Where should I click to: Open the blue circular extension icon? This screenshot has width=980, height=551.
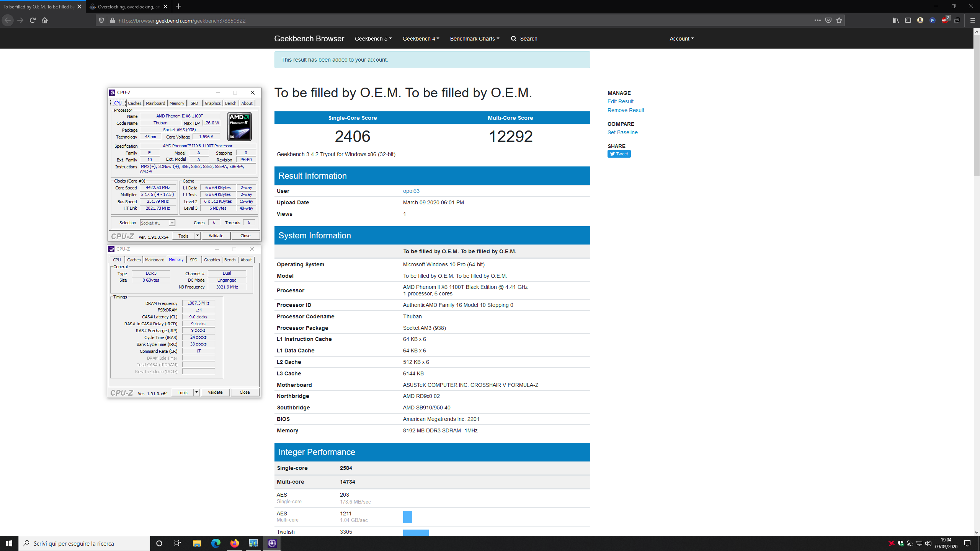tap(933, 20)
